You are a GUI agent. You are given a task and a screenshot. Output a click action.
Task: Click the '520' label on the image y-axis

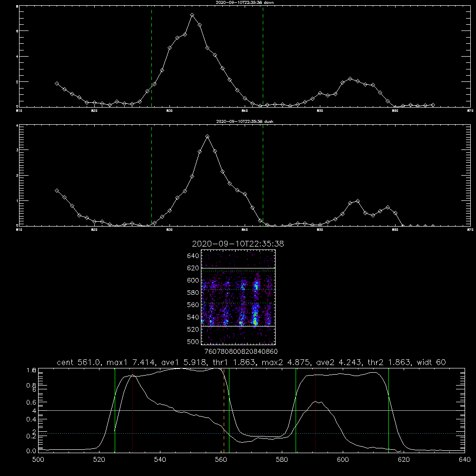click(193, 329)
